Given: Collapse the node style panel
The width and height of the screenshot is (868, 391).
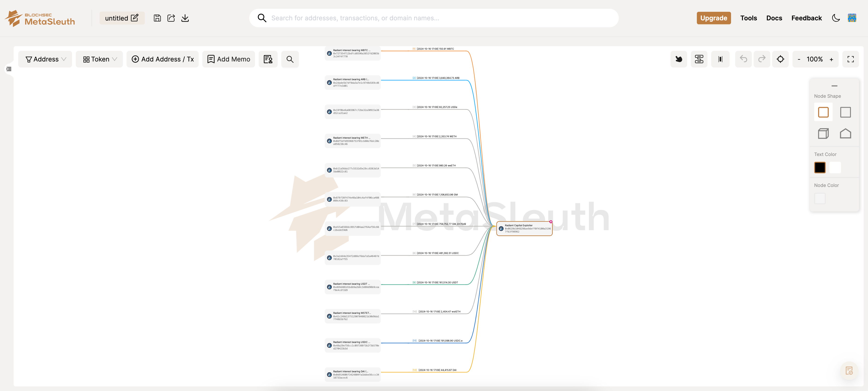Looking at the screenshot, I should pos(834,86).
